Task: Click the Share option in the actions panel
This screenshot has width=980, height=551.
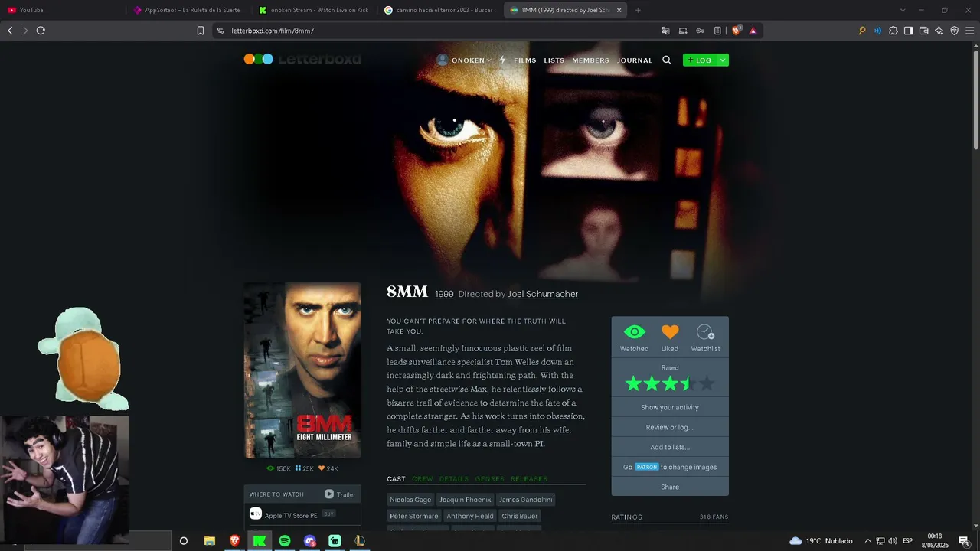Action: (x=670, y=487)
